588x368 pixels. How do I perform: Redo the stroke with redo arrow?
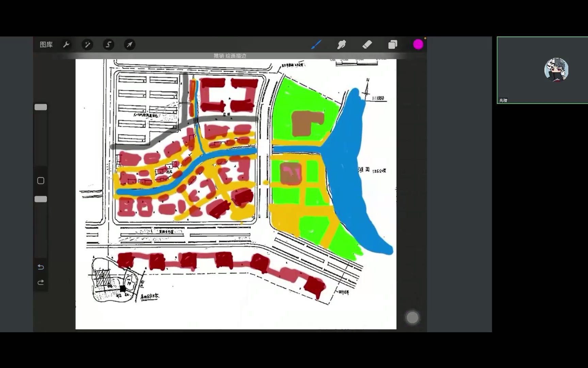tap(41, 282)
